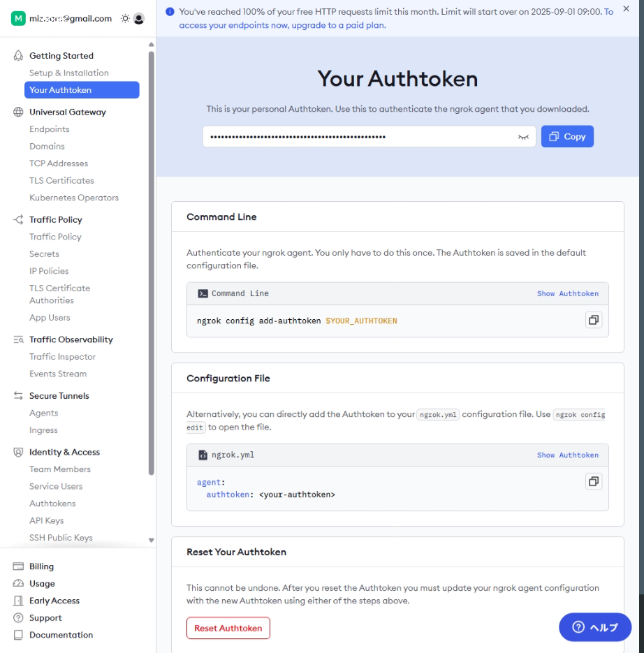This screenshot has height=653, width=644.
Task: Open the Endpoints menu item
Action: [50, 129]
